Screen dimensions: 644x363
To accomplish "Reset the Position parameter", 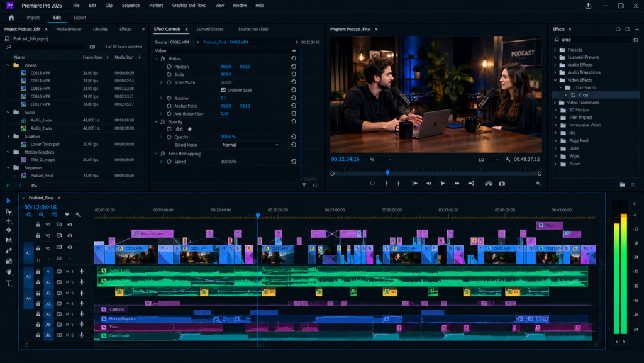I will coord(293,66).
